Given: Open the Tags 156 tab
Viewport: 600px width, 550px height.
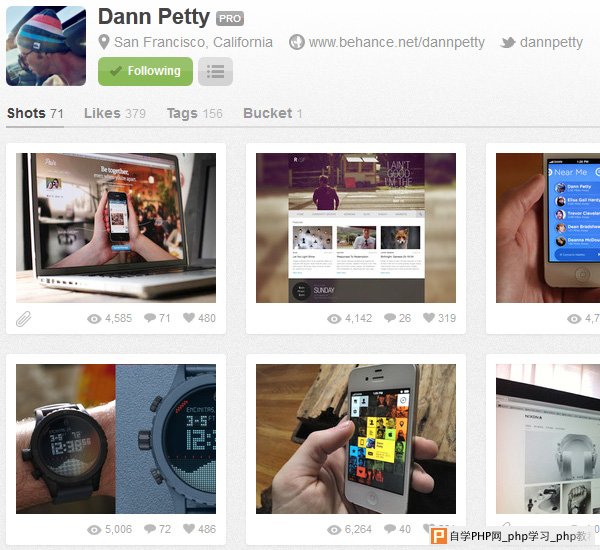Looking at the screenshot, I should 194,113.
